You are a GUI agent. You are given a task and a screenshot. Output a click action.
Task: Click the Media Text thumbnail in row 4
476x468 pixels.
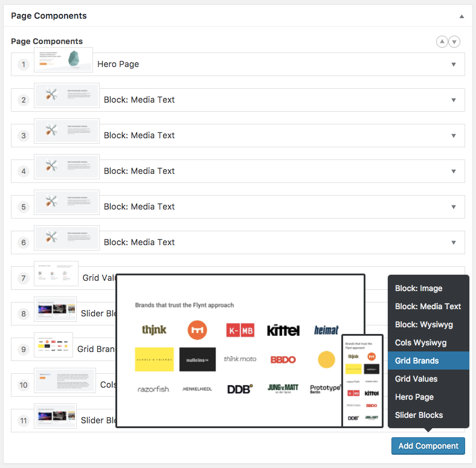[67, 167]
